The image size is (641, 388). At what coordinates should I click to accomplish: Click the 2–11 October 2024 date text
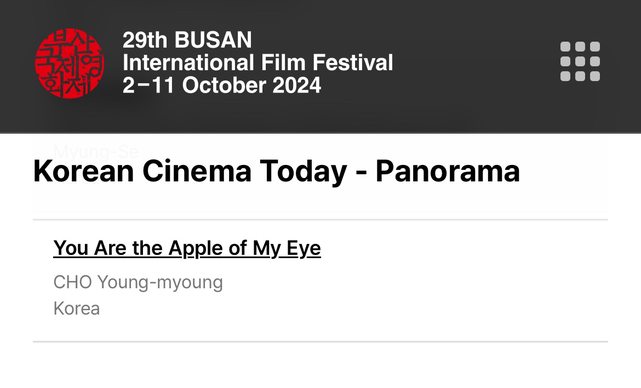click(222, 85)
